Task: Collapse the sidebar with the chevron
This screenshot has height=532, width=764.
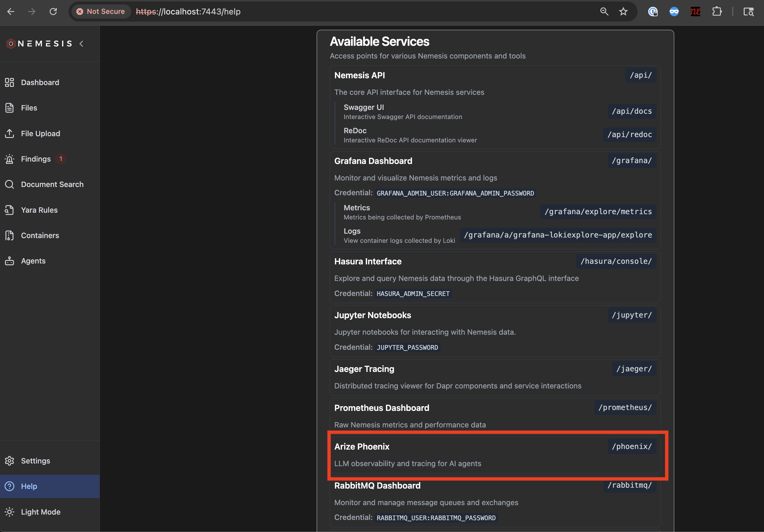Action: click(x=82, y=43)
